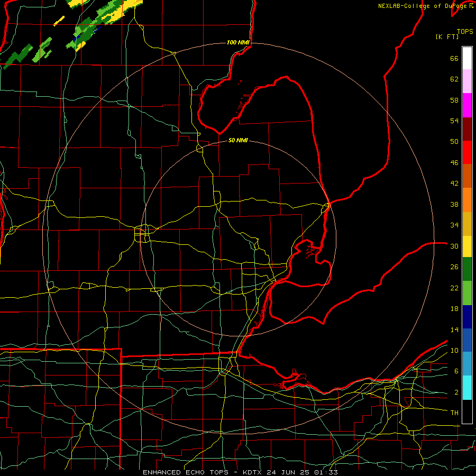Viewport: 476px width, 476px height.
Task: Pick the bright yellow legend swatch
Action: 467,246
